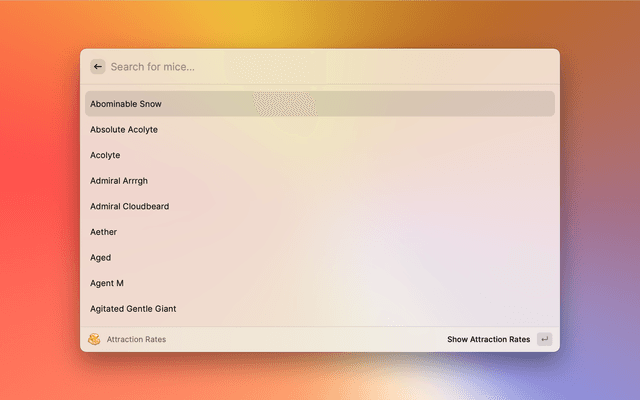Select Agent M from results
This screenshot has height=400, width=640.
coord(107,283)
